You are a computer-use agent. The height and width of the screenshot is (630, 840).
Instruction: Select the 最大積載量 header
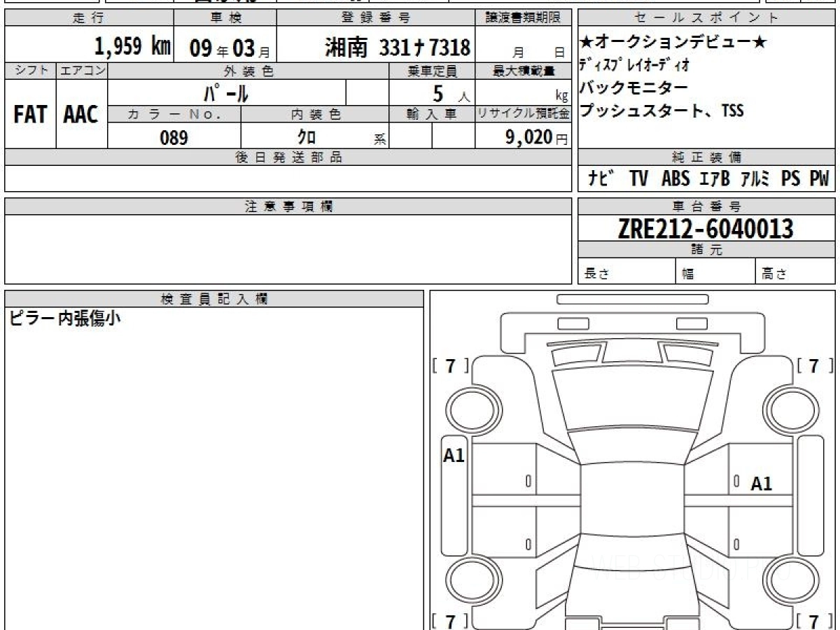524,71
